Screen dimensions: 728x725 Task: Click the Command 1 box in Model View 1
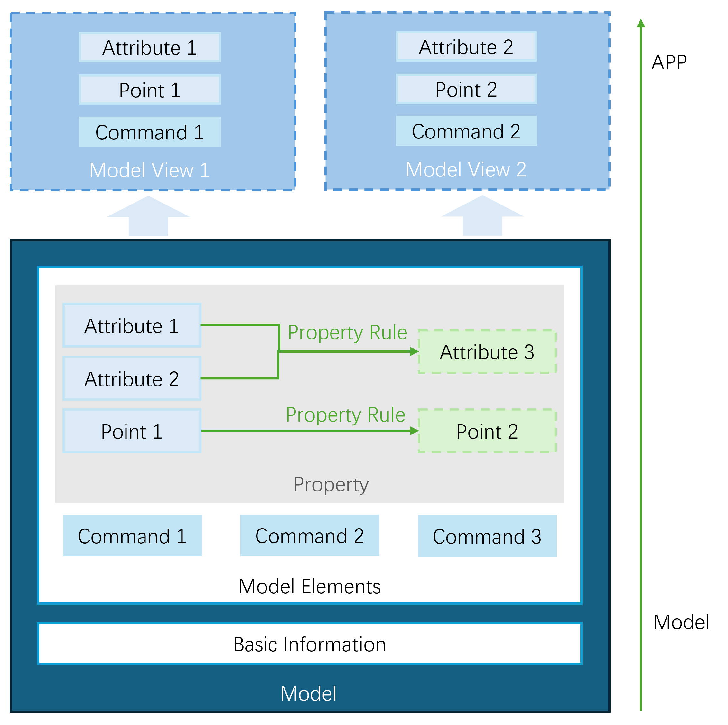click(x=150, y=132)
